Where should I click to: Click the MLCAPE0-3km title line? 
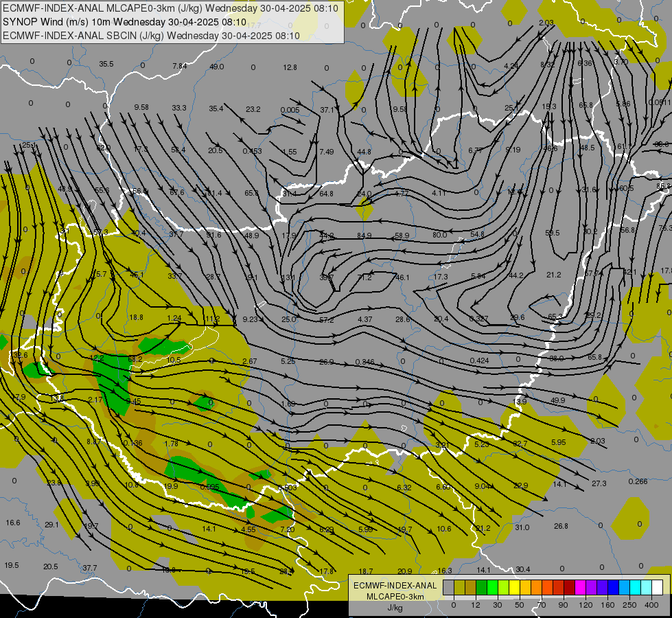coord(170,8)
